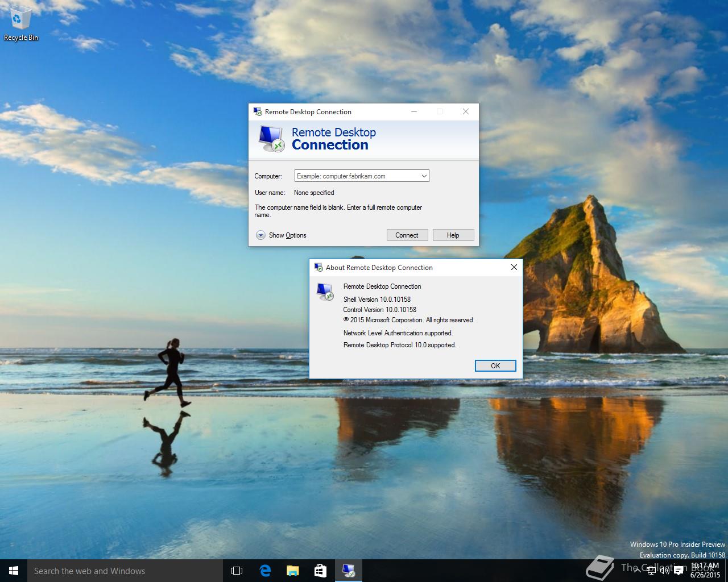Open the volume tray icon
The height and width of the screenshot is (582, 728).
pyautogui.click(x=665, y=571)
